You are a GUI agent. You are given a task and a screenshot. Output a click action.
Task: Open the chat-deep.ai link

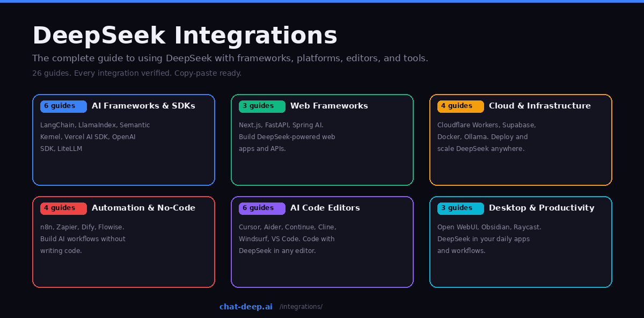[x=246, y=307]
